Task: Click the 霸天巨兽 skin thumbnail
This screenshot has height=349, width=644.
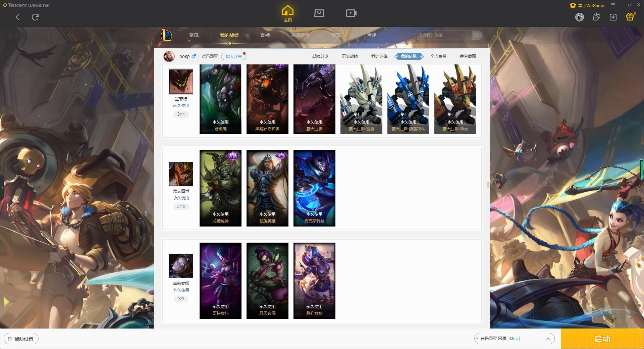Action: [314, 99]
